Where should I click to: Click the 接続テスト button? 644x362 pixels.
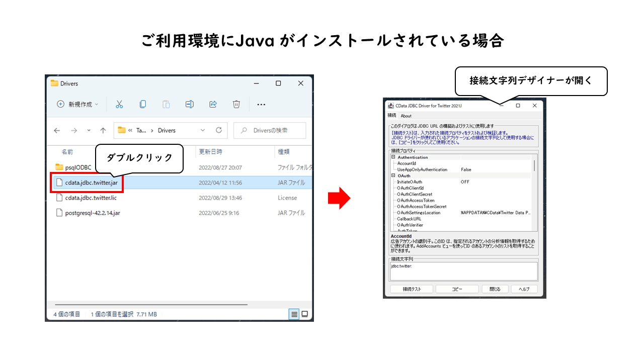point(412,289)
